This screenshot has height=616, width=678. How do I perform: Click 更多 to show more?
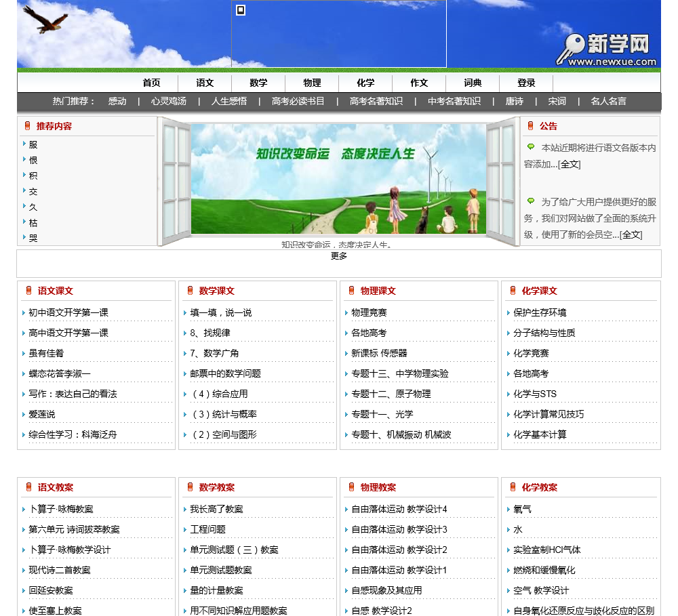point(339,255)
